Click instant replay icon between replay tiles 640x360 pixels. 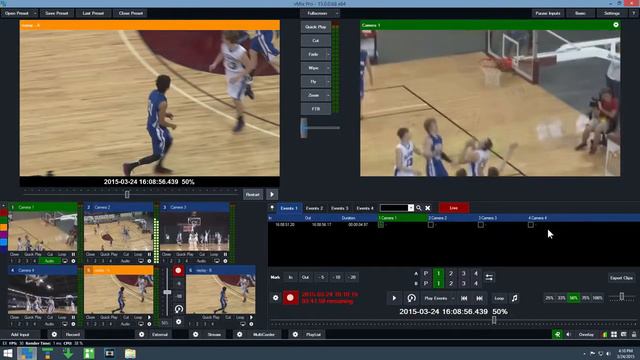[179, 309]
